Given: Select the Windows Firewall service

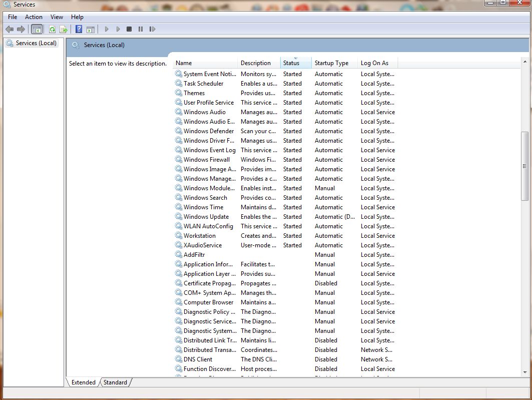Looking at the screenshot, I should [206, 160].
